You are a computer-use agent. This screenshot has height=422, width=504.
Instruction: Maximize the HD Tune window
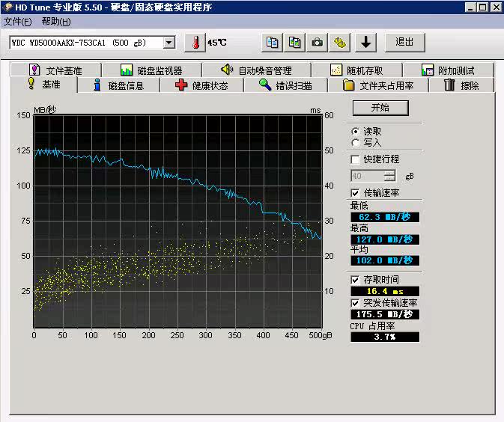click(483, 7)
